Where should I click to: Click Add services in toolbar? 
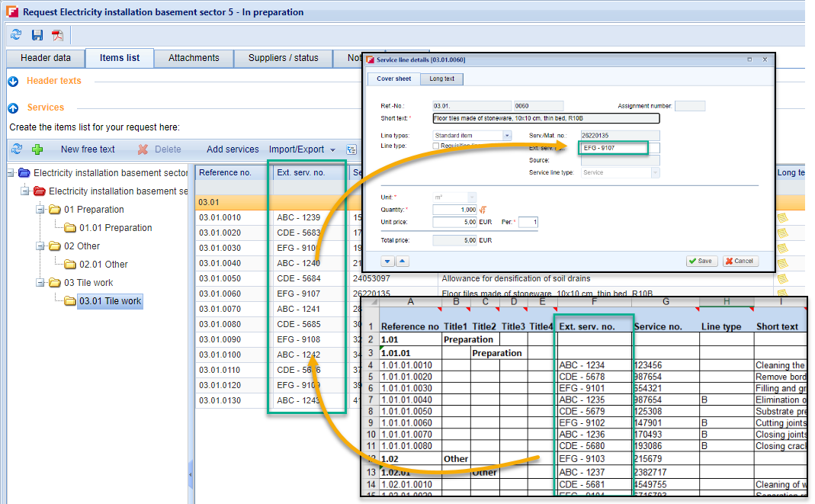(233, 149)
